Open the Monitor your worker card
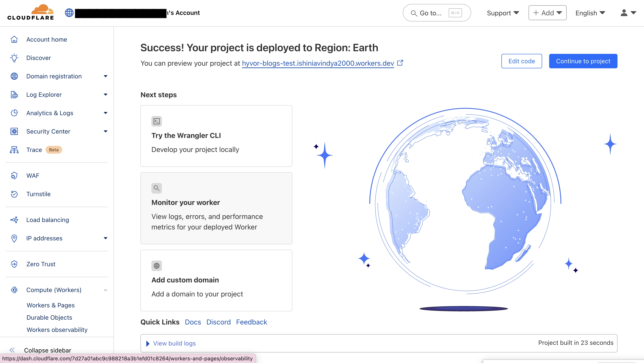644x363 pixels. [216, 208]
